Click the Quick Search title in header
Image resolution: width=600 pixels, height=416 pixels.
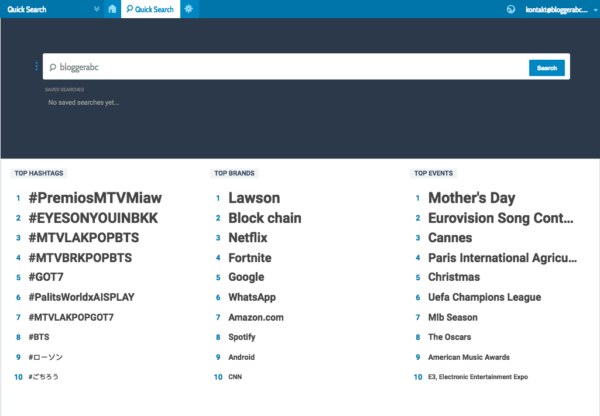point(27,9)
